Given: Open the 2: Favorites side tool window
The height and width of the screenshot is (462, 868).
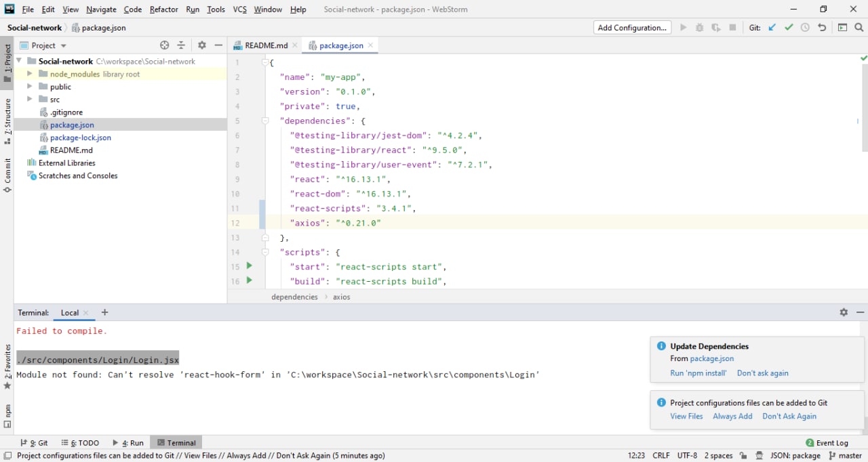Looking at the screenshot, I should tap(7, 367).
